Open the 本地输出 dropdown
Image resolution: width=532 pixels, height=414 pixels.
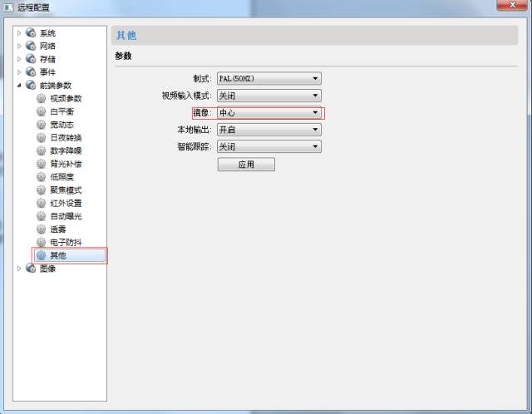point(268,130)
